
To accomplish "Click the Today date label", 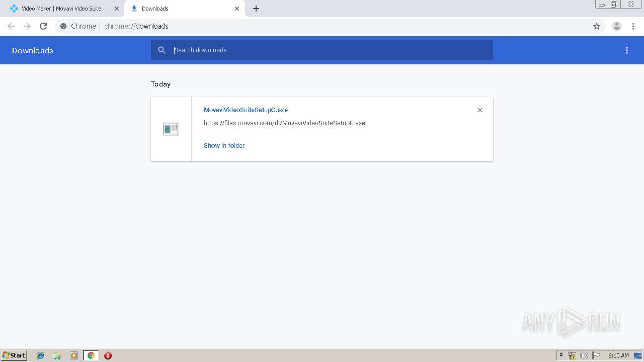I will (161, 84).
